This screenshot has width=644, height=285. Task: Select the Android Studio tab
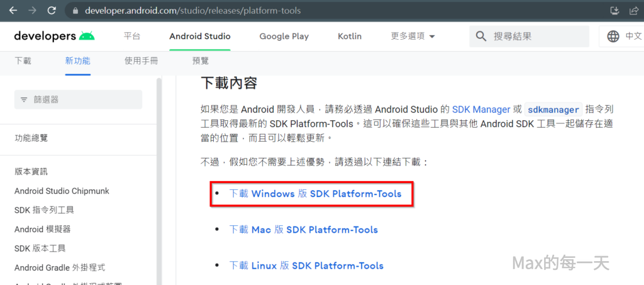coord(200,36)
